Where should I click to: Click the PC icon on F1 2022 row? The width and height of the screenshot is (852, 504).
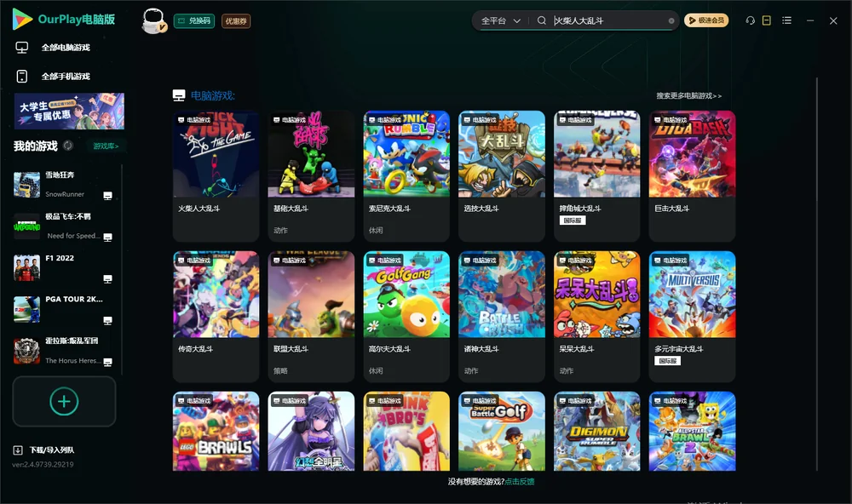pyautogui.click(x=107, y=278)
